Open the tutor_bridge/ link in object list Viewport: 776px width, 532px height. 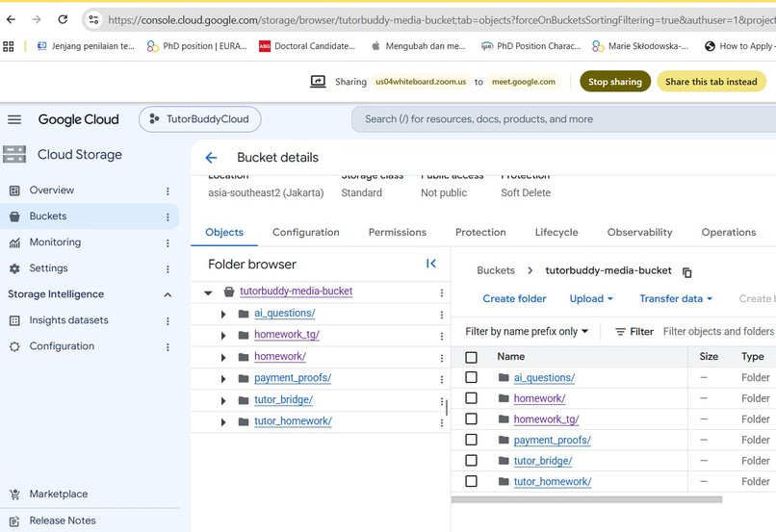click(542, 461)
